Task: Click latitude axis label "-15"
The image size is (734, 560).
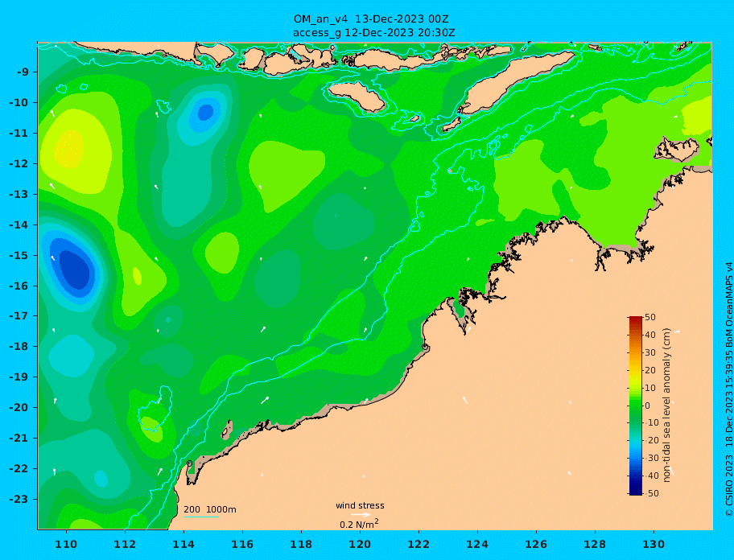Action: [x=19, y=255]
